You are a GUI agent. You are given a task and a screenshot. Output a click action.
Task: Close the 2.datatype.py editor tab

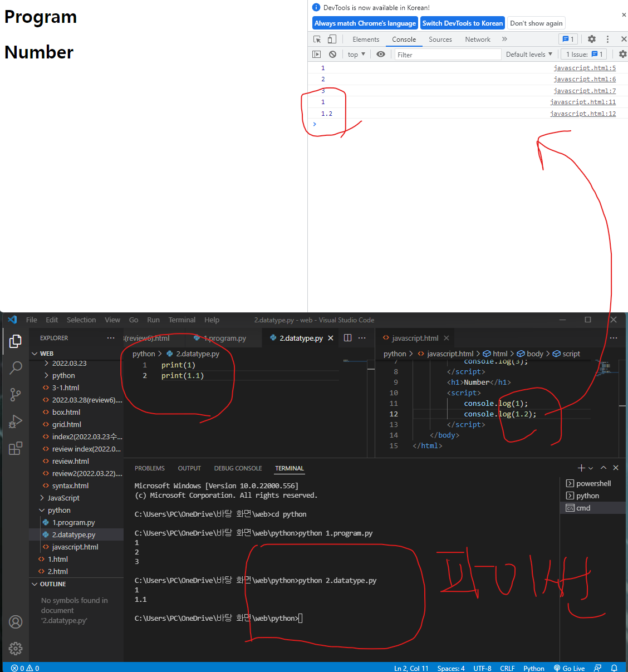(331, 338)
